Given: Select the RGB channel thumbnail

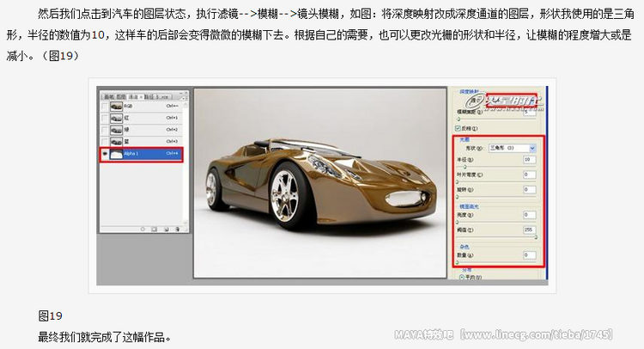Looking at the screenshot, I should [x=116, y=107].
